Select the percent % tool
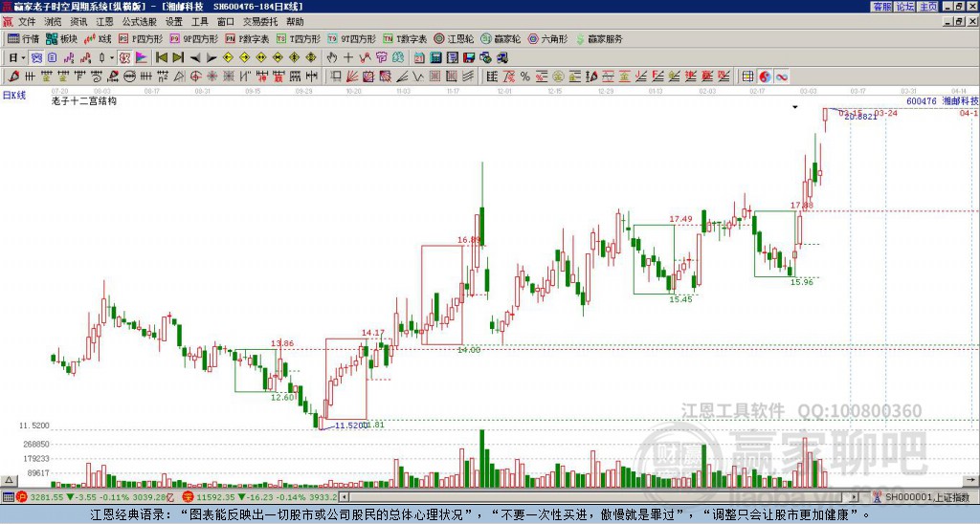Screen dimensions: 980x524 (x=525, y=76)
